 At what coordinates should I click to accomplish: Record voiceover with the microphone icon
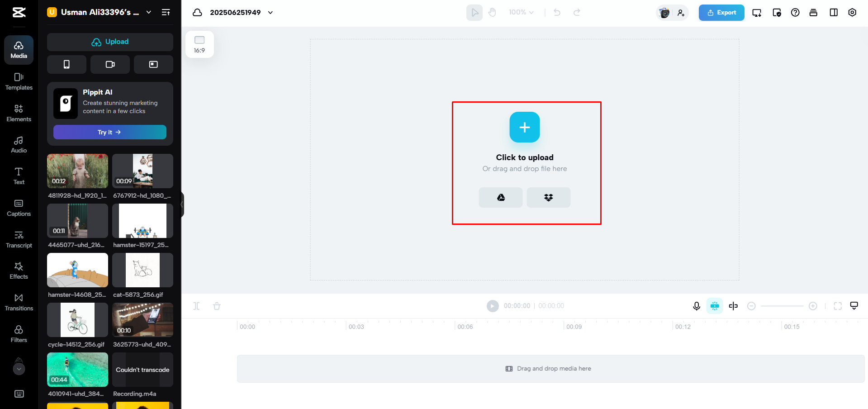coord(697,306)
